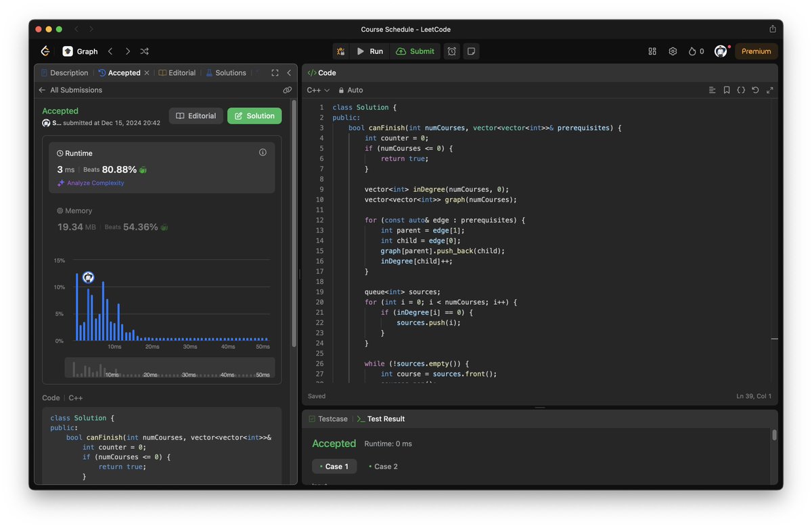This screenshot has height=528, width=812.
Task: Select the Memory stats card
Action: [x=162, y=220]
